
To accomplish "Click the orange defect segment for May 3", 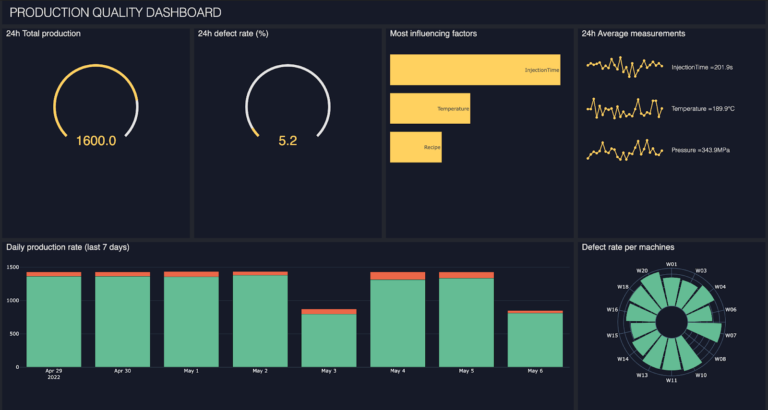I will (x=329, y=312).
